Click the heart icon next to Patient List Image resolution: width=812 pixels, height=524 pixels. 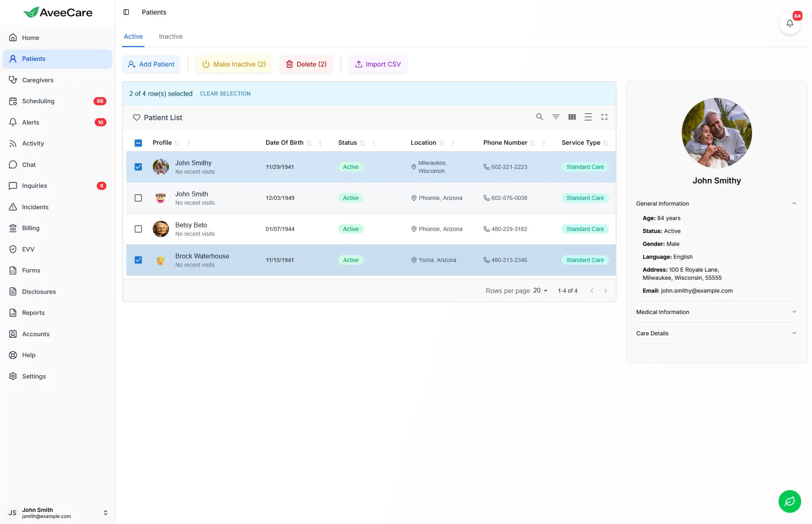coord(137,117)
